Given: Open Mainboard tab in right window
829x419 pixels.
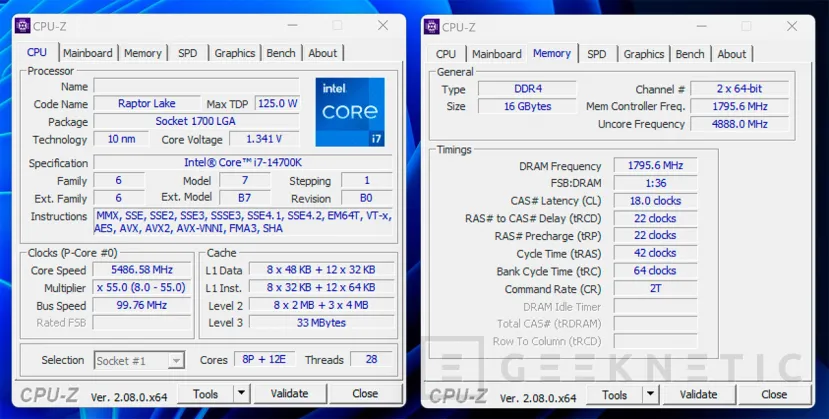Looking at the screenshot, I should (496, 54).
